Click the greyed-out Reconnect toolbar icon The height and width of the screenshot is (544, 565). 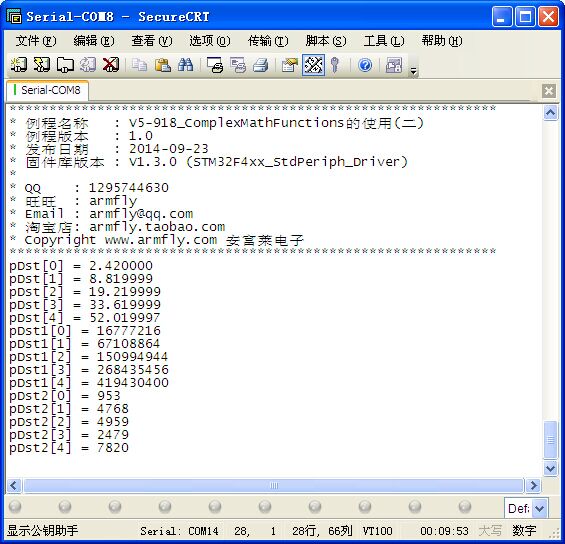tap(88, 65)
